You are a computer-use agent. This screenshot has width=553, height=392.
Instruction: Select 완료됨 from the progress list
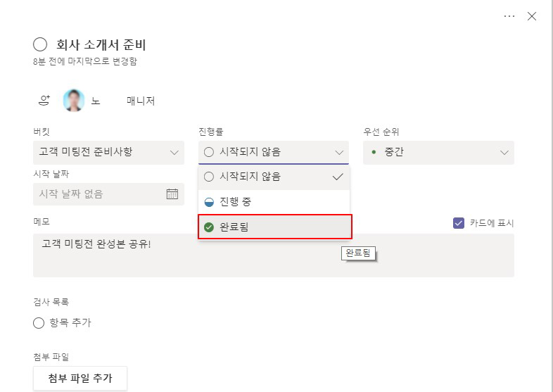(x=274, y=227)
